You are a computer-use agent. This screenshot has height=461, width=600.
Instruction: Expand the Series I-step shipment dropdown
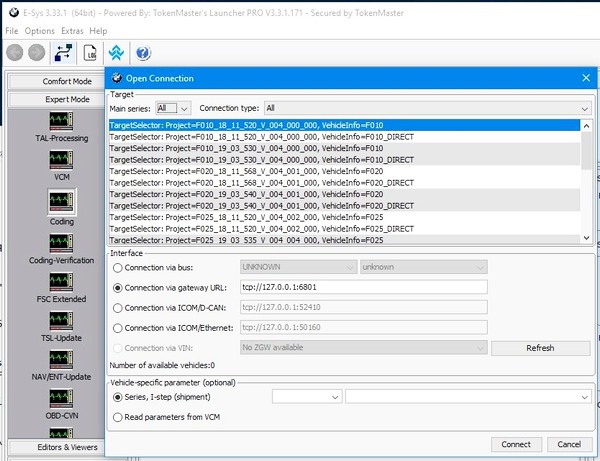305,397
